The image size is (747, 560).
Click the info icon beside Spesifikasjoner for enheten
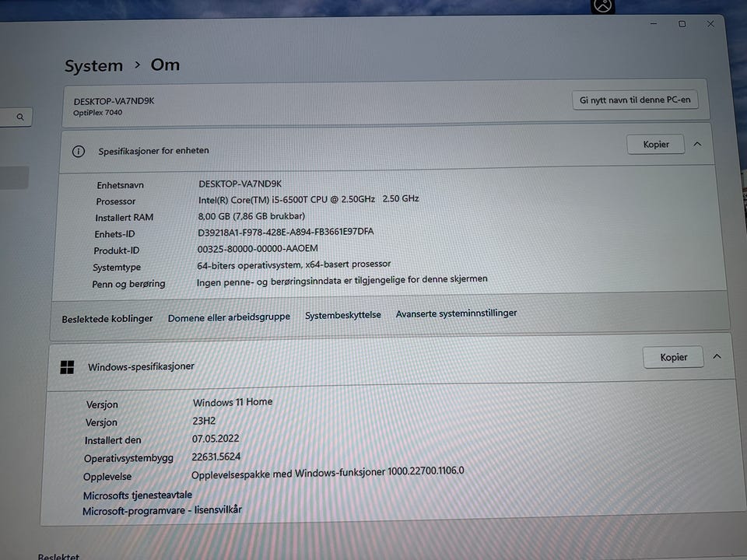click(78, 152)
